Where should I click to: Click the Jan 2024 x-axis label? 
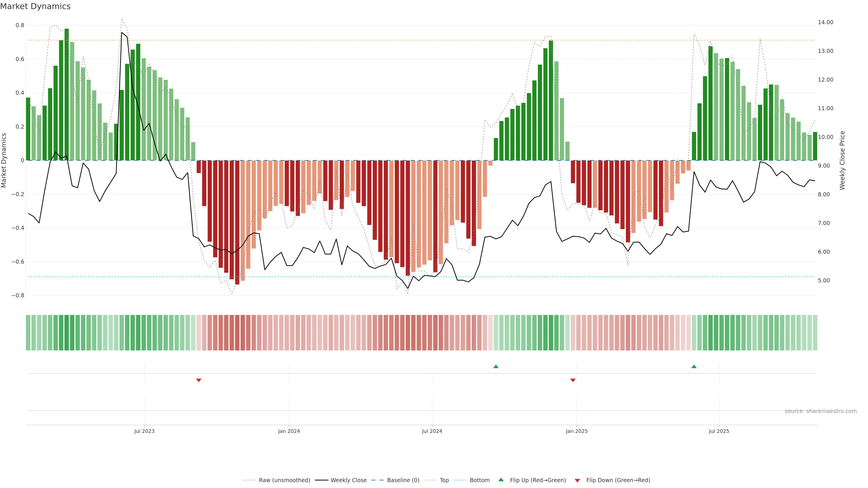tap(289, 431)
